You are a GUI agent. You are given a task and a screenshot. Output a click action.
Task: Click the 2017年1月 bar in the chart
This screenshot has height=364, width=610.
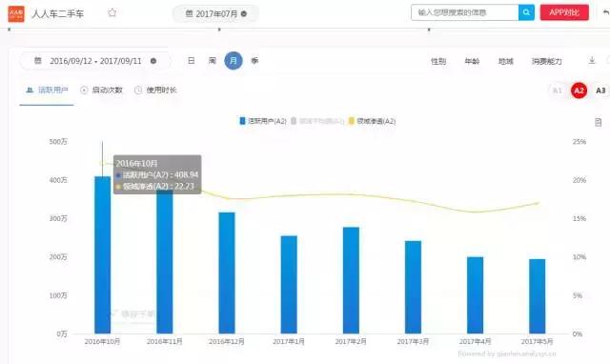pyautogui.click(x=289, y=284)
